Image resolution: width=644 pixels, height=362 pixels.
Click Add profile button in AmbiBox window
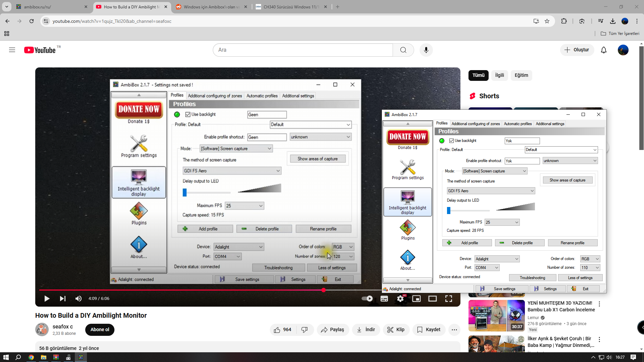(x=467, y=243)
